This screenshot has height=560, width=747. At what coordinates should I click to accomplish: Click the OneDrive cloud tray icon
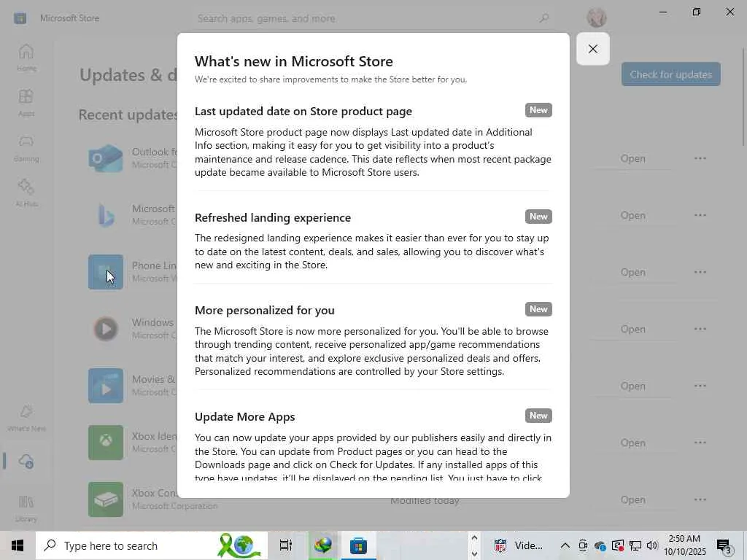(x=600, y=545)
